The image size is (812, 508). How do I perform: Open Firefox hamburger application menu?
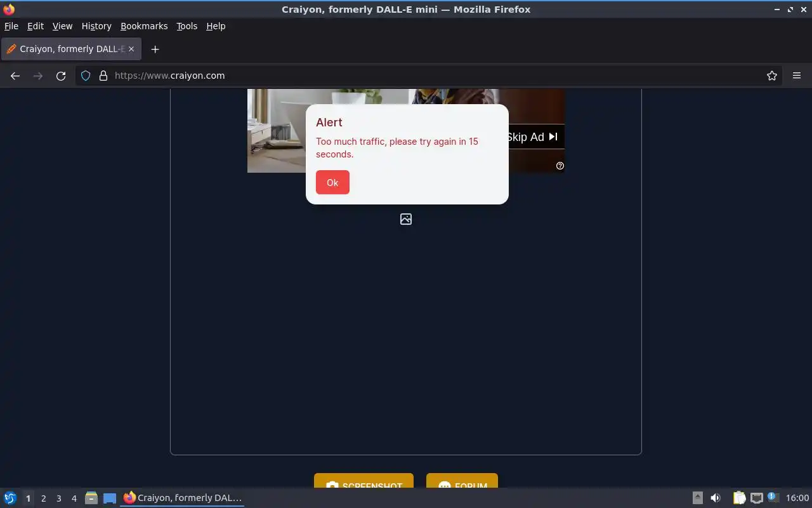tap(797, 76)
